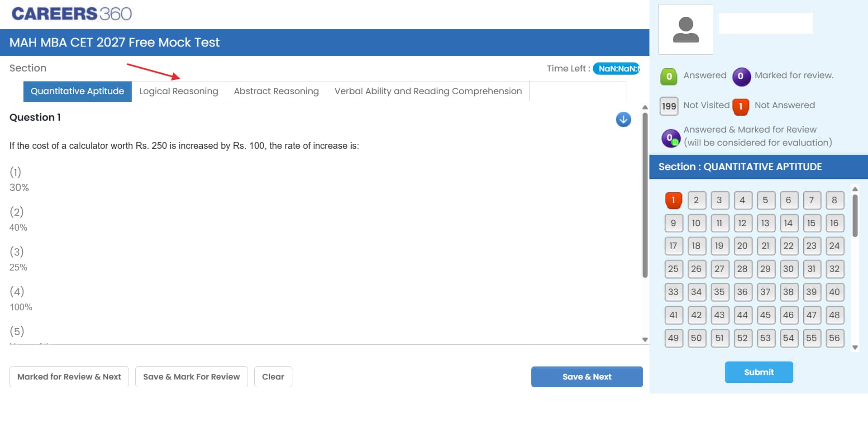
Task: Go to question 49 in the palette
Action: [x=673, y=338]
